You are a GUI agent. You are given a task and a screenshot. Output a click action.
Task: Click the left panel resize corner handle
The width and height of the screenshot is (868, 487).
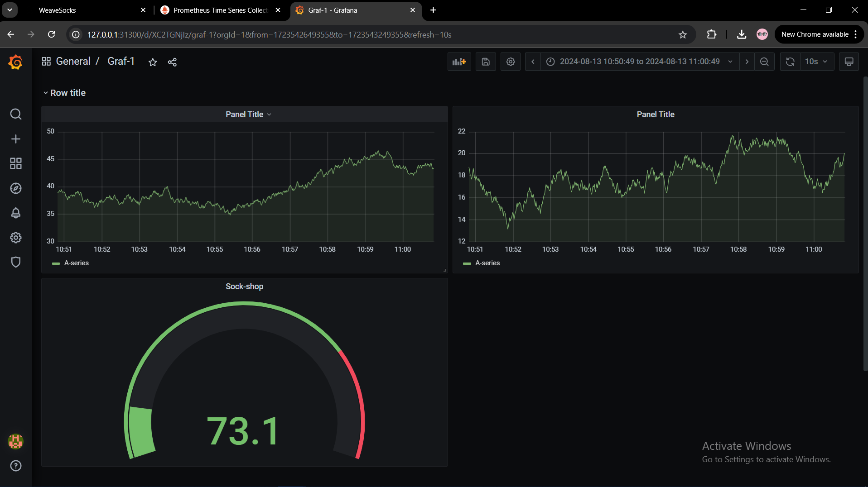[445, 270]
